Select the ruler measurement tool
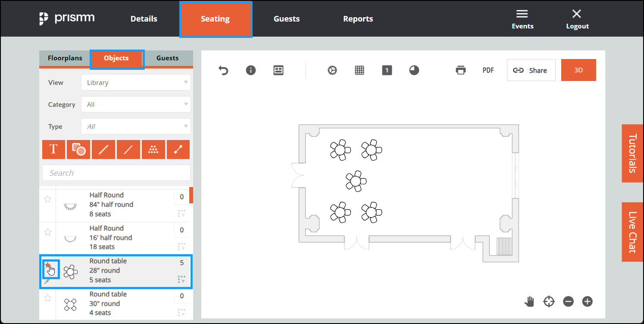This screenshot has width=644, height=324. tap(103, 150)
